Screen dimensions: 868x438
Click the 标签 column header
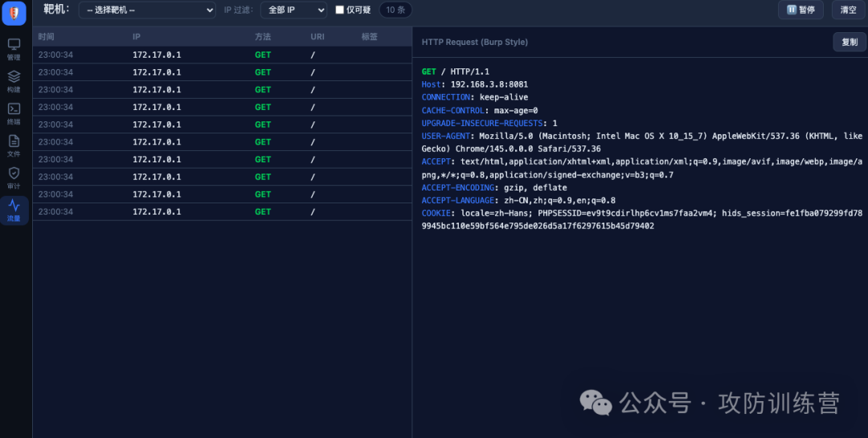[369, 36]
